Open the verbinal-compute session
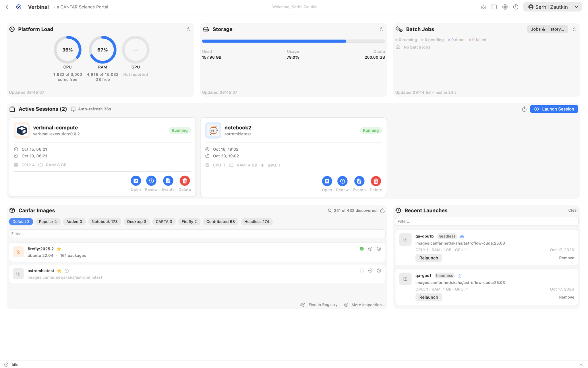Screen dimensions: 588x368 pos(136,181)
